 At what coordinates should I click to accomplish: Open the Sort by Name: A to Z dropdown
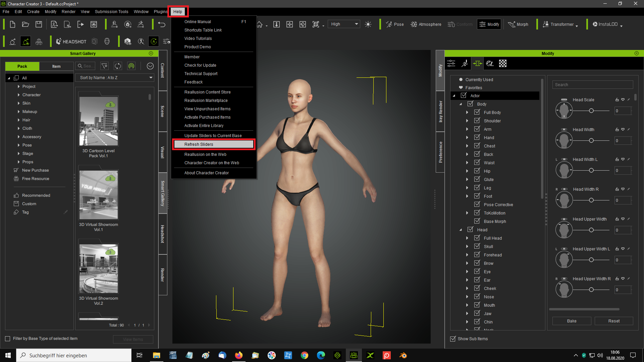(115, 77)
